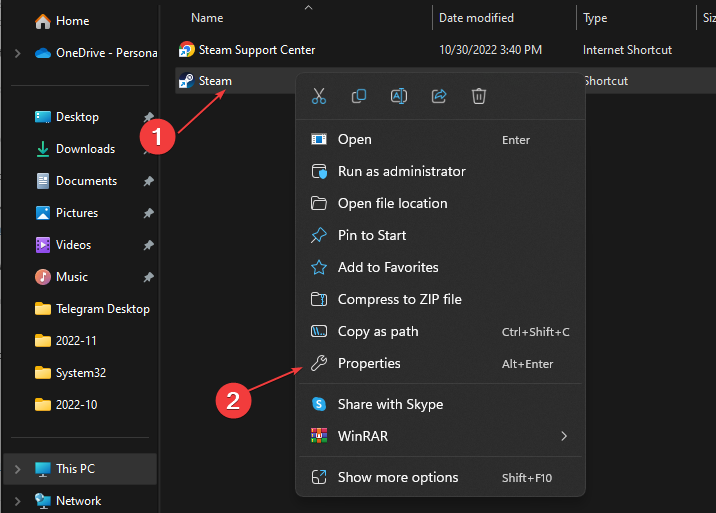Click the Cut scissors icon
Image resolution: width=716 pixels, height=513 pixels.
(319, 96)
